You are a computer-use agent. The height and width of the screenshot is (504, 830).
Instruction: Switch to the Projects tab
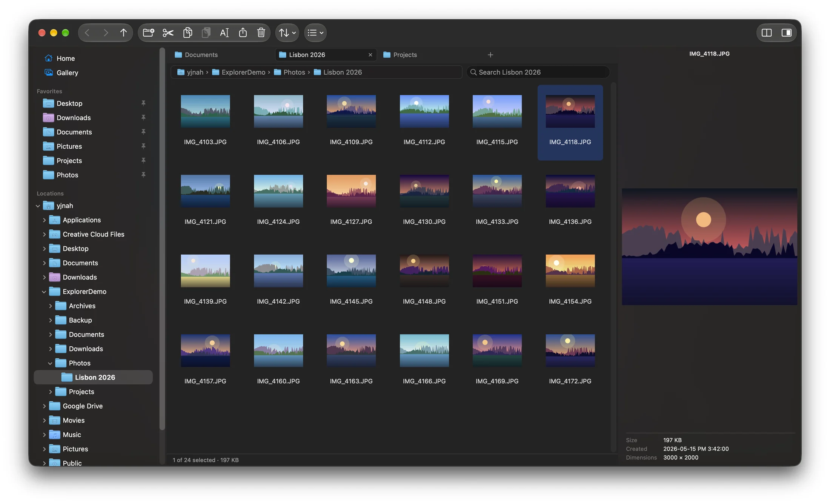pyautogui.click(x=430, y=55)
